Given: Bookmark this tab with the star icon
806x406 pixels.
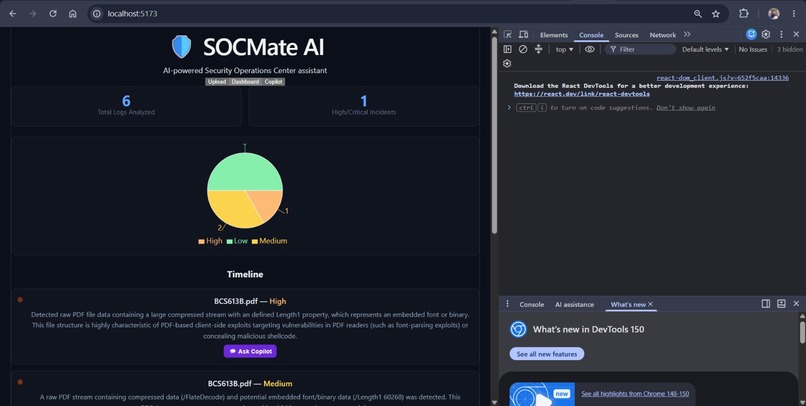Looking at the screenshot, I should point(716,14).
